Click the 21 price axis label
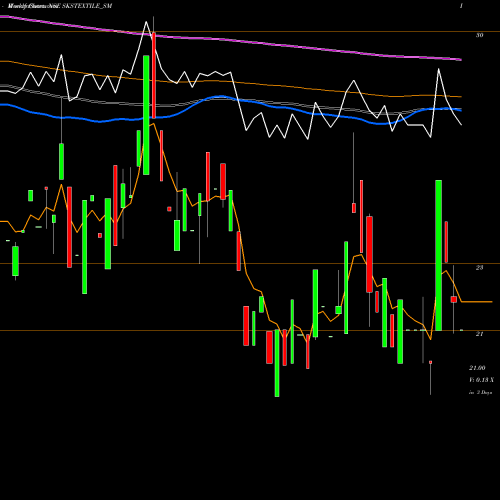 [x=479, y=334]
